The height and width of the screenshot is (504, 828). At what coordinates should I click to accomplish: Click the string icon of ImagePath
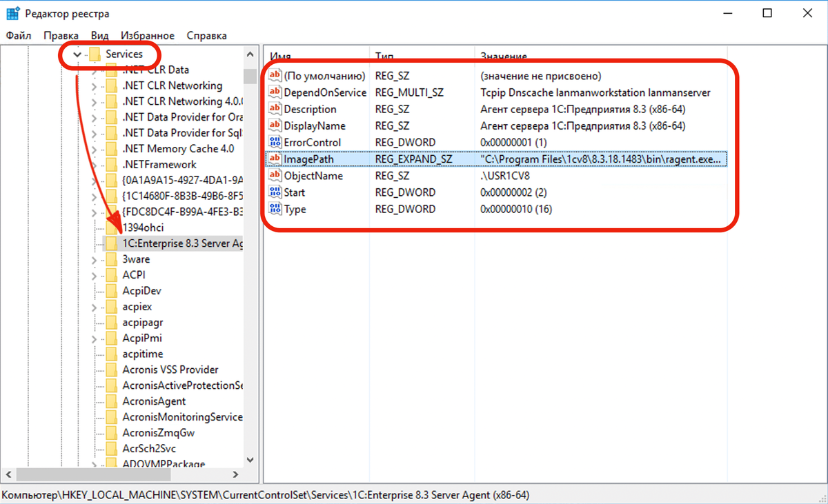tap(275, 159)
